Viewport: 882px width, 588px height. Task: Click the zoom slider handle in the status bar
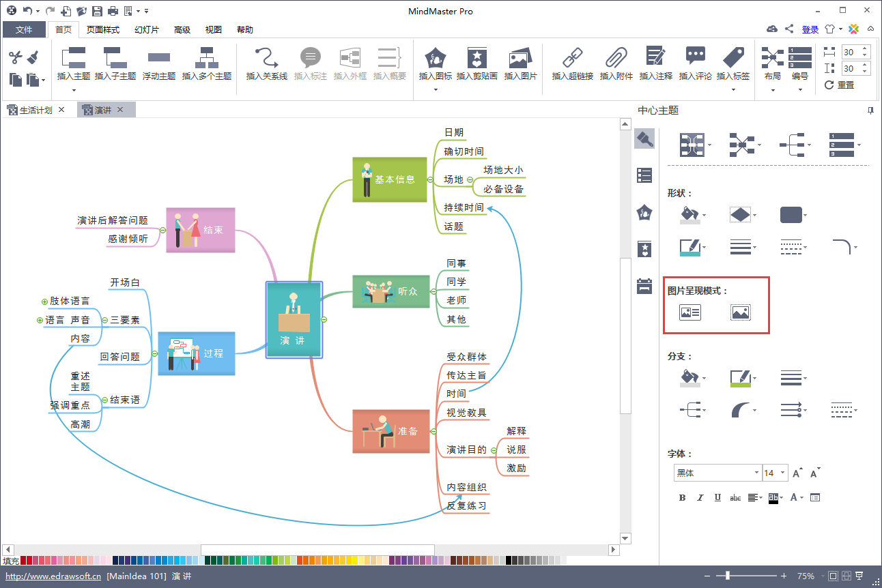point(728,576)
